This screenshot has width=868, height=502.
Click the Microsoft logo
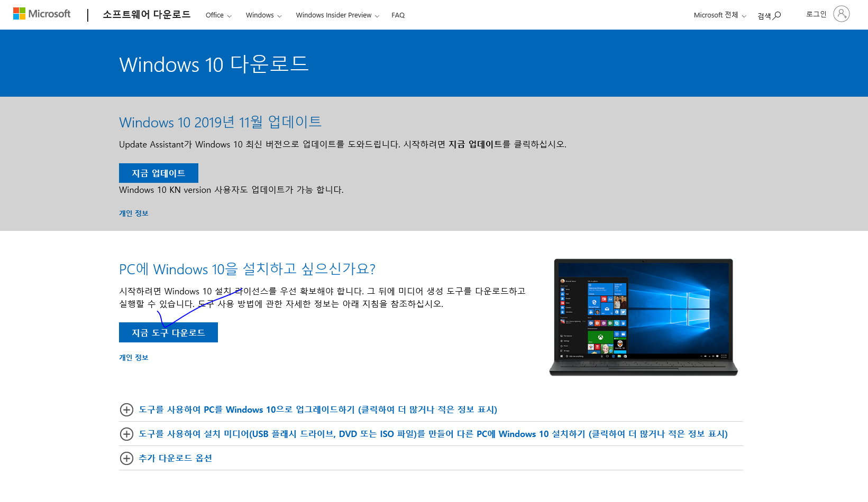click(x=42, y=14)
